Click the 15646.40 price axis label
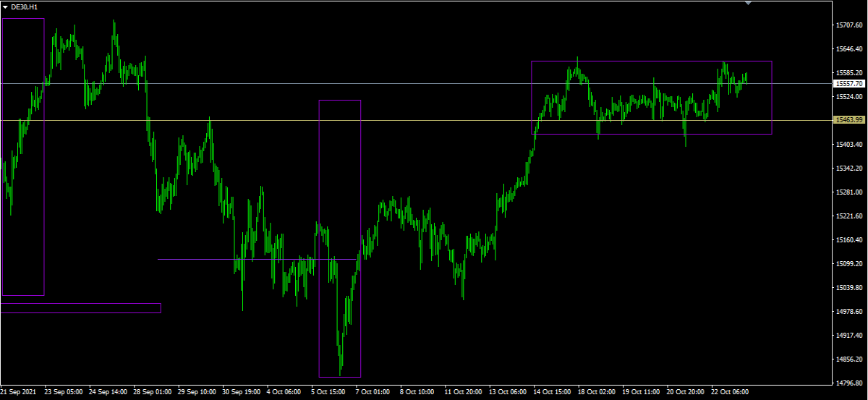The width and height of the screenshot is (868, 400). (849, 49)
